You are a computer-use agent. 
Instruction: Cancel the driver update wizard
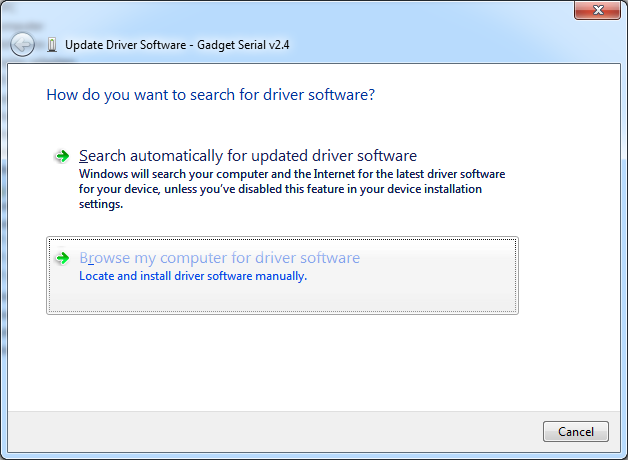(x=576, y=432)
